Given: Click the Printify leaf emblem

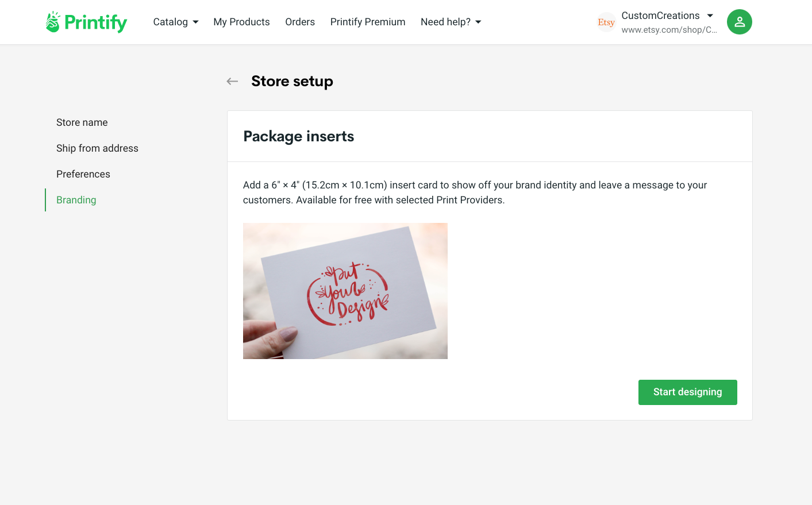Looking at the screenshot, I should pos(53,21).
